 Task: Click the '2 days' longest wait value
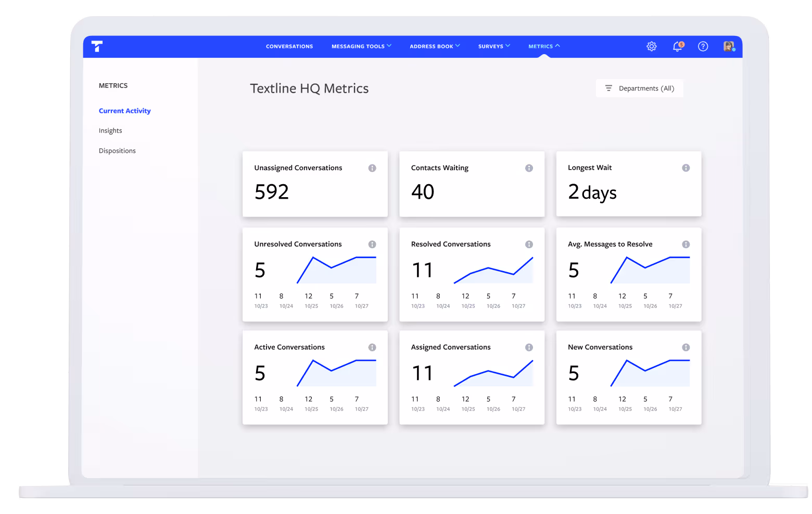coord(592,192)
